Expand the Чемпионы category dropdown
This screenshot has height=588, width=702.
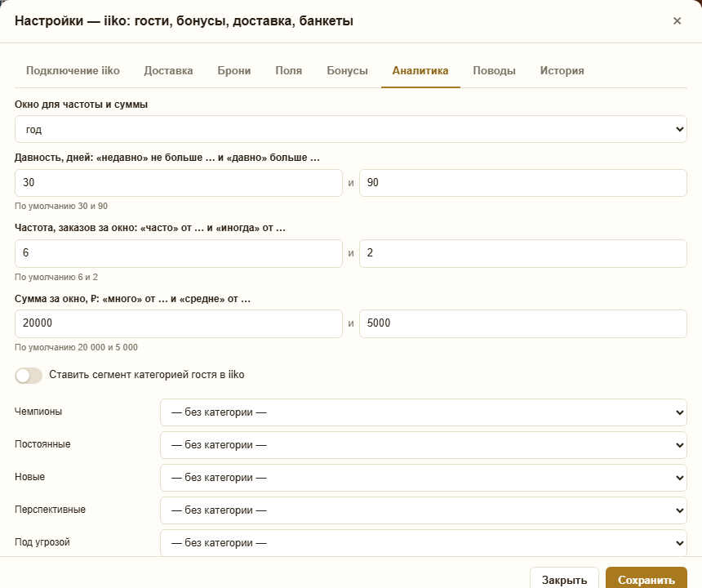[x=423, y=412]
